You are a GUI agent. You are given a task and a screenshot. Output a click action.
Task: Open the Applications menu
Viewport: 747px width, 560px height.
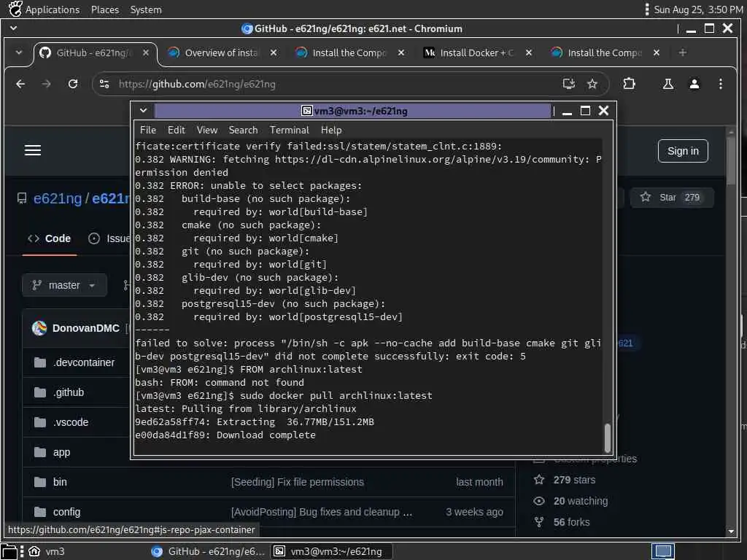[53, 9]
